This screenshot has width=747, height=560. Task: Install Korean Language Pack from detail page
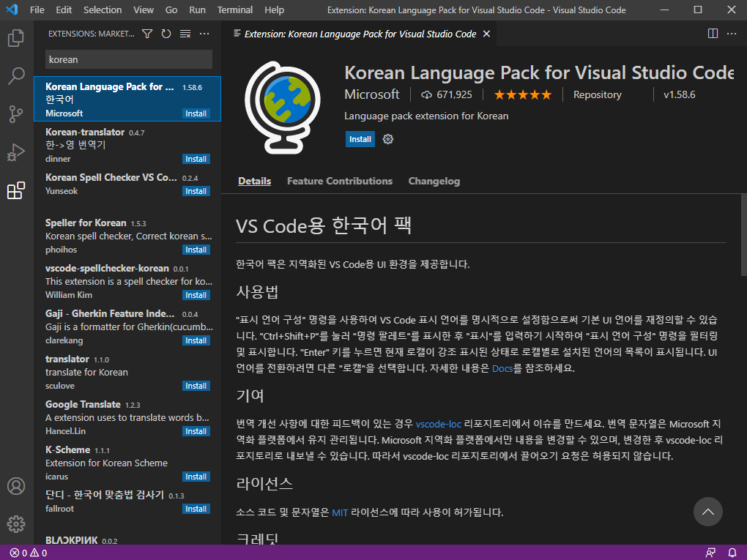click(x=360, y=139)
